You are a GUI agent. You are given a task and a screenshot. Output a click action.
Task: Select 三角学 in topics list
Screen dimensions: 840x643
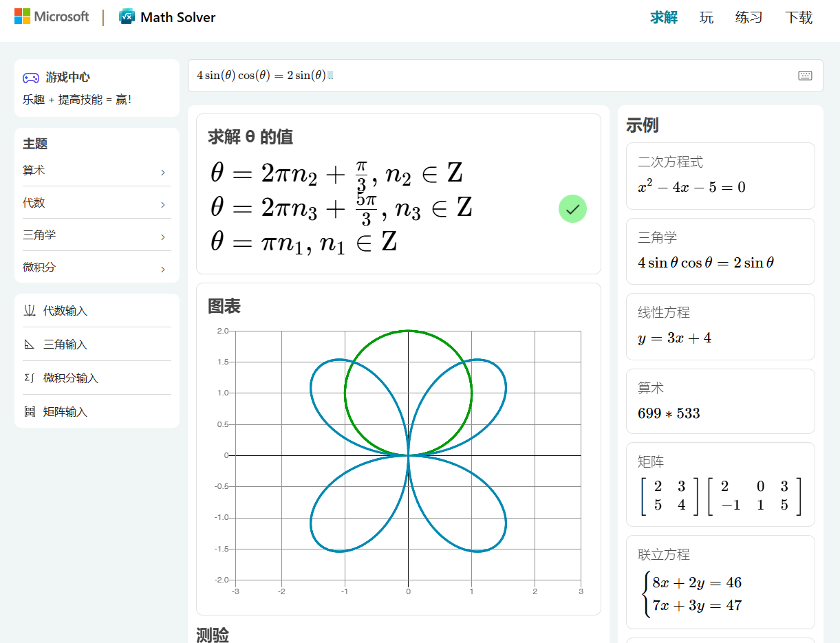[x=97, y=235]
